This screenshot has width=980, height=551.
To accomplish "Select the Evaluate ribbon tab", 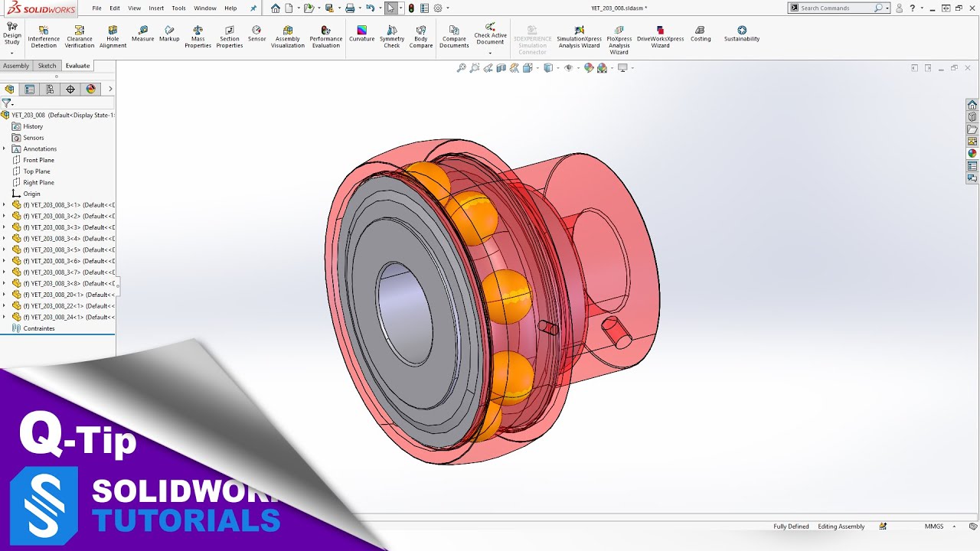I will tap(77, 66).
